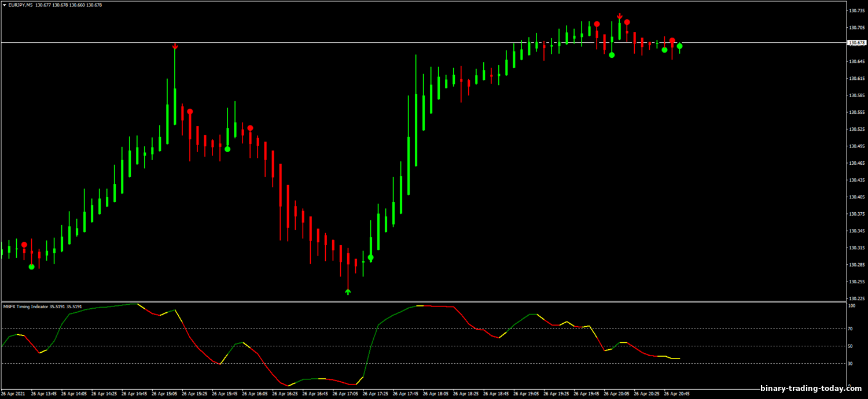Click the 26 Apr 17:45 time label
The image size is (868, 399).
click(405, 393)
